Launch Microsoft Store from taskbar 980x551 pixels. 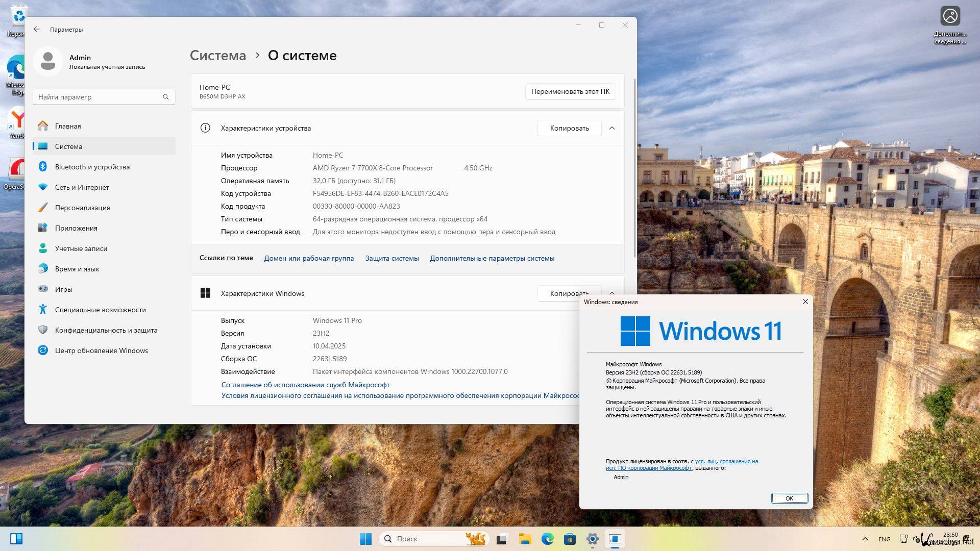570,539
